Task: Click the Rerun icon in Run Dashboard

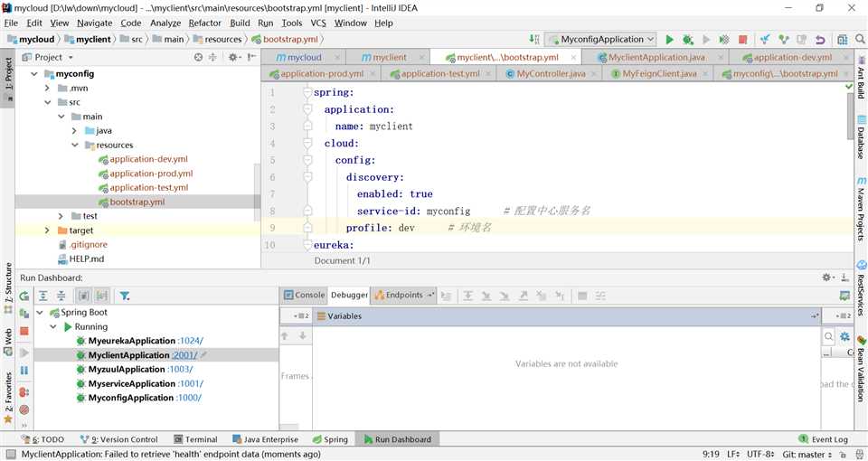Action: point(24,296)
